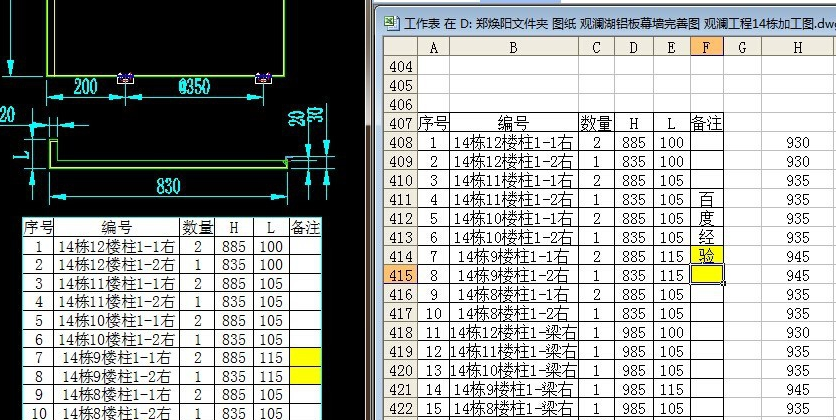Click the @350 dimension text in CAD drawing

tap(194, 87)
